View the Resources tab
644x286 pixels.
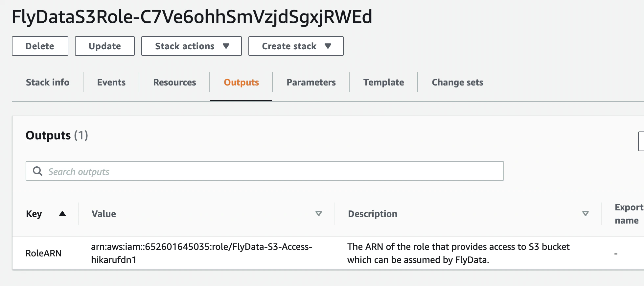click(x=174, y=82)
